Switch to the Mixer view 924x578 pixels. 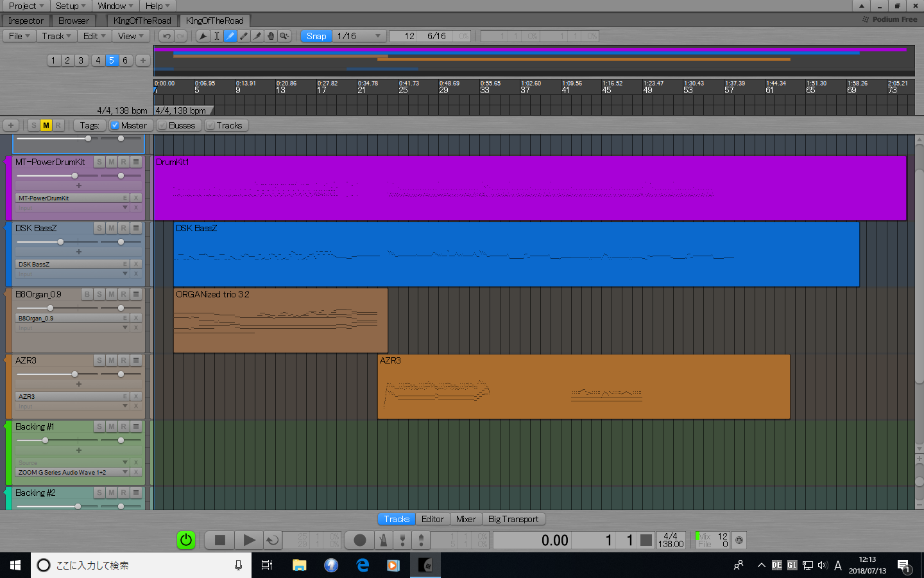466,519
